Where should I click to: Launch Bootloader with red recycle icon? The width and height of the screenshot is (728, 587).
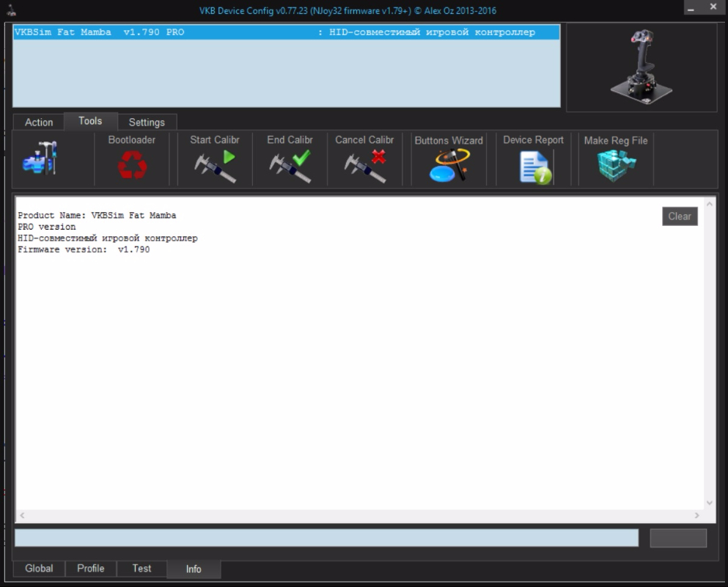[x=132, y=158]
